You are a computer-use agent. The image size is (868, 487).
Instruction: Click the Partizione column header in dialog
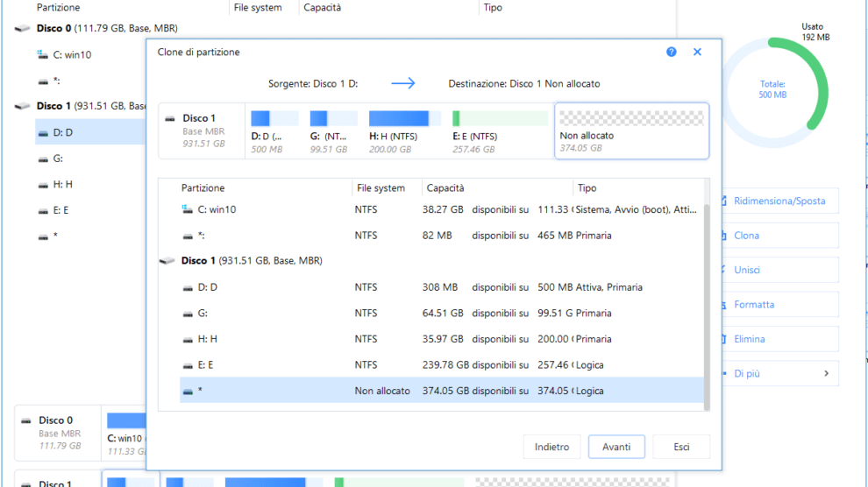tap(203, 188)
